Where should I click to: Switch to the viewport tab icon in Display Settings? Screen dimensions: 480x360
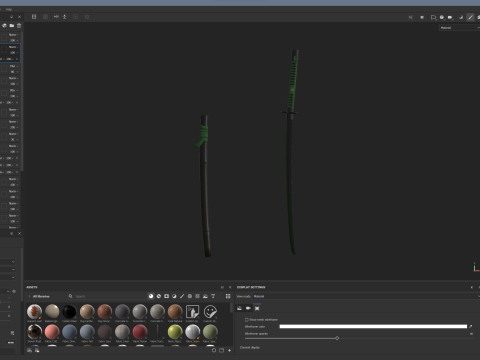(x=257, y=308)
